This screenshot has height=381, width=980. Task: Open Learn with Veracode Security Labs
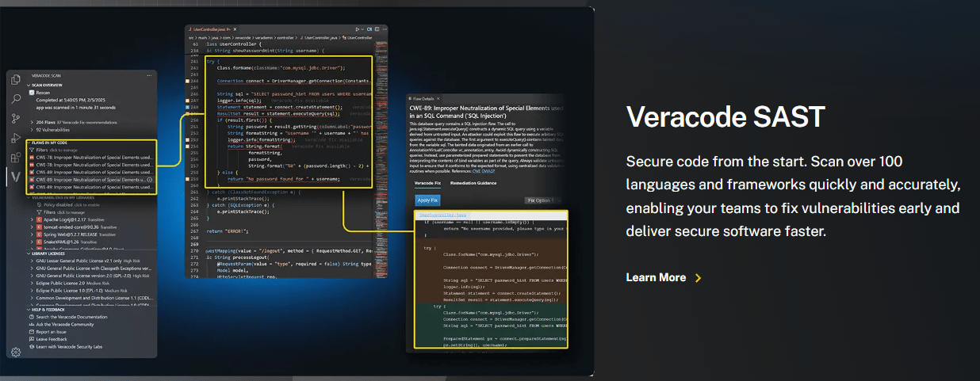click(69, 347)
